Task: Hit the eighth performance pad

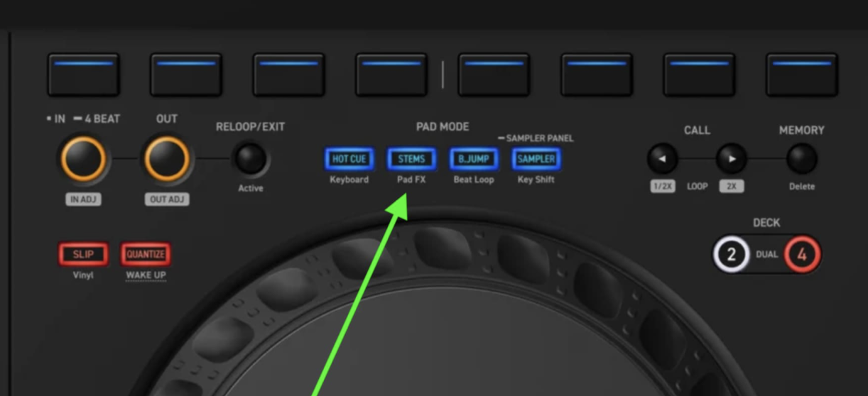Action: (x=801, y=75)
